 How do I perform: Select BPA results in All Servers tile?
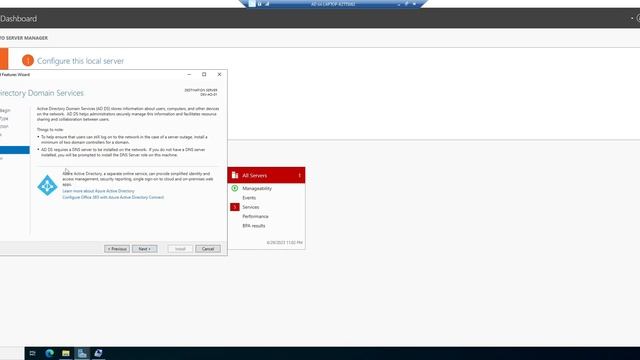click(x=253, y=226)
